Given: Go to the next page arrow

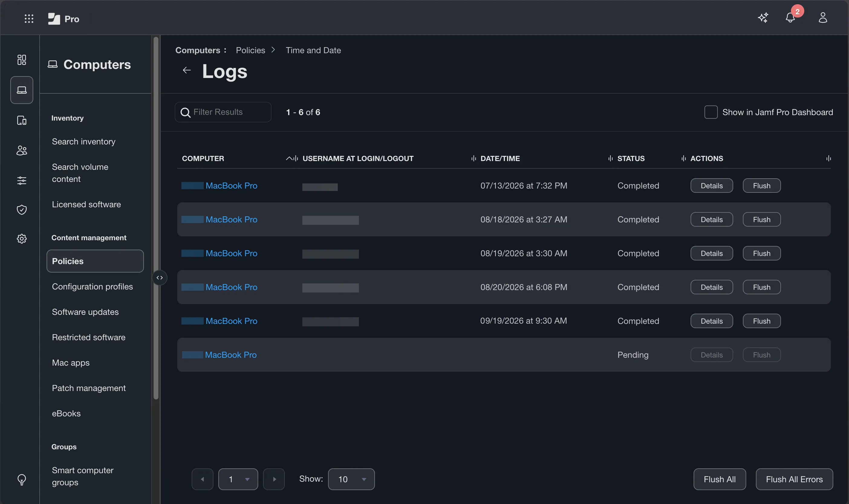Looking at the screenshot, I should (274, 479).
